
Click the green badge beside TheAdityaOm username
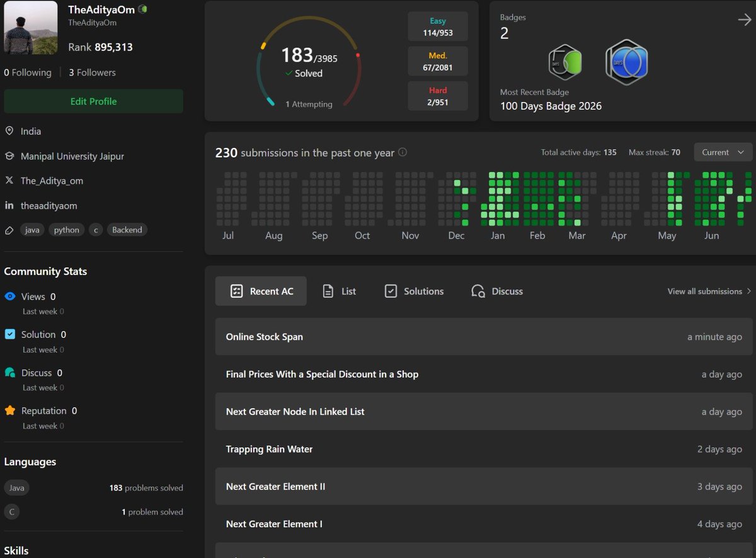tap(143, 9)
